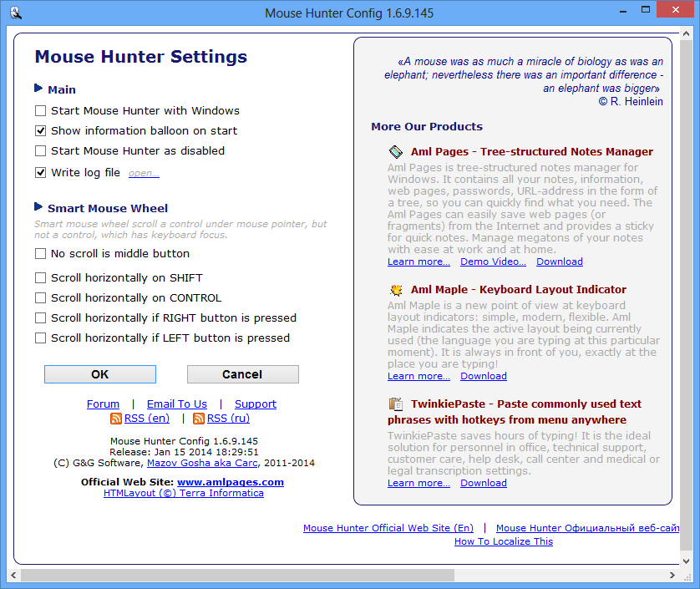This screenshot has width=700, height=589.
Task: Open the Forum link
Action: 103,404
